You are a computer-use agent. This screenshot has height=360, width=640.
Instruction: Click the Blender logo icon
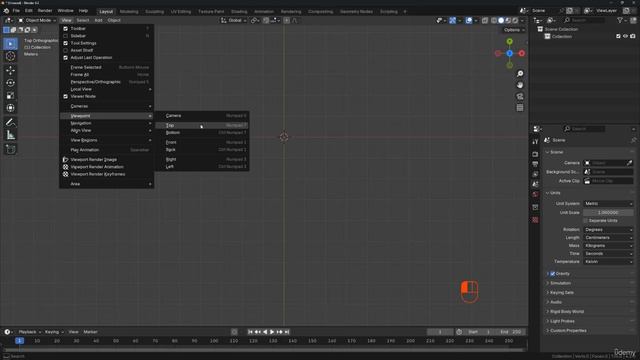(6, 11)
